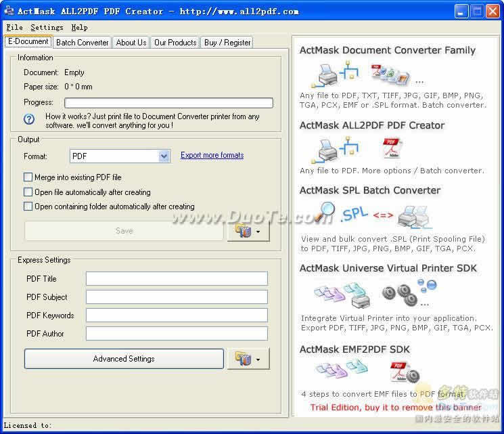The image size is (504, 434).
Task: Click the blue help question mark icon
Action: pyautogui.click(x=29, y=119)
